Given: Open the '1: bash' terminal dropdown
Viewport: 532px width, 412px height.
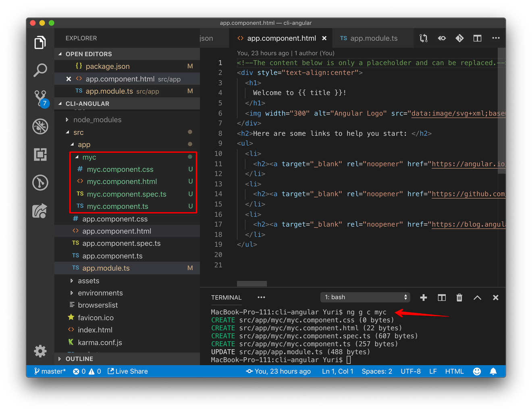Looking at the screenshot, I should (x=365, y=297).
